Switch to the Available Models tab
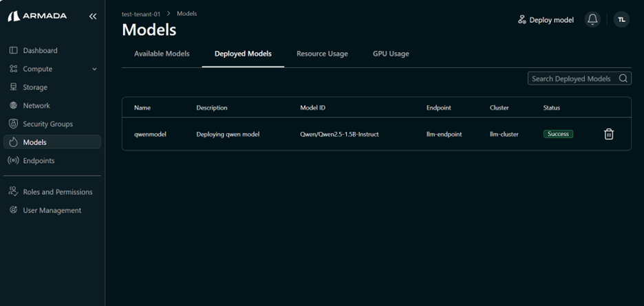Screen dimensions: 644x306 pos(162,54)
